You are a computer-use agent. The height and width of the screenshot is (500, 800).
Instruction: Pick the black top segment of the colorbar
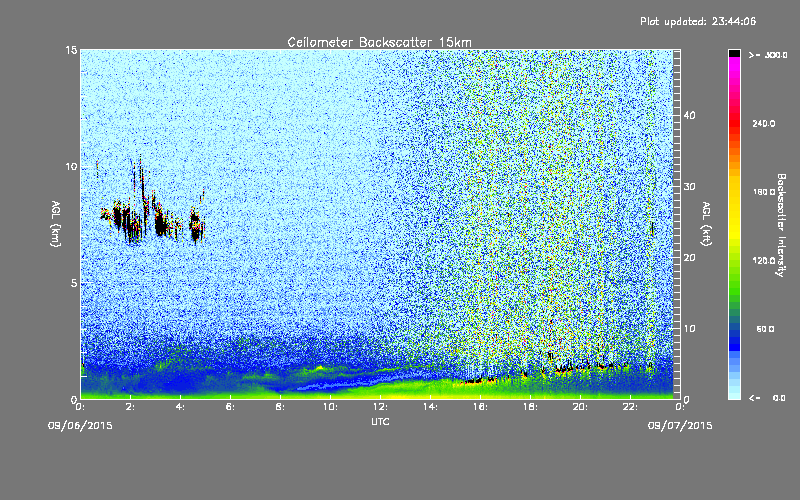734,53
